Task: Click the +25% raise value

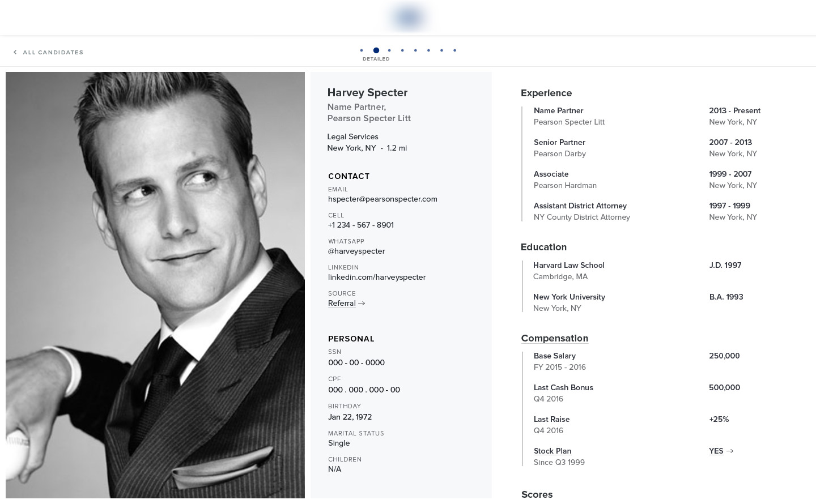Action: tap(719, 419)
